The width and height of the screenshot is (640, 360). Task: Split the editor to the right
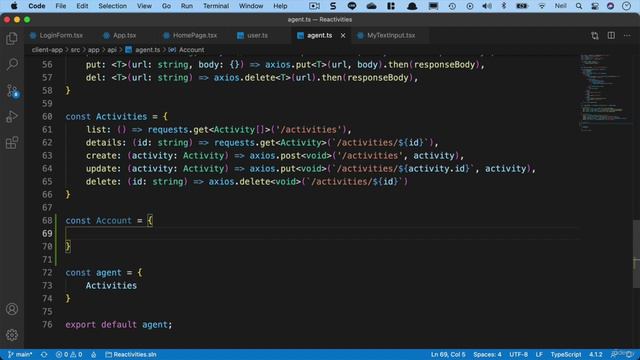[611, 36]
